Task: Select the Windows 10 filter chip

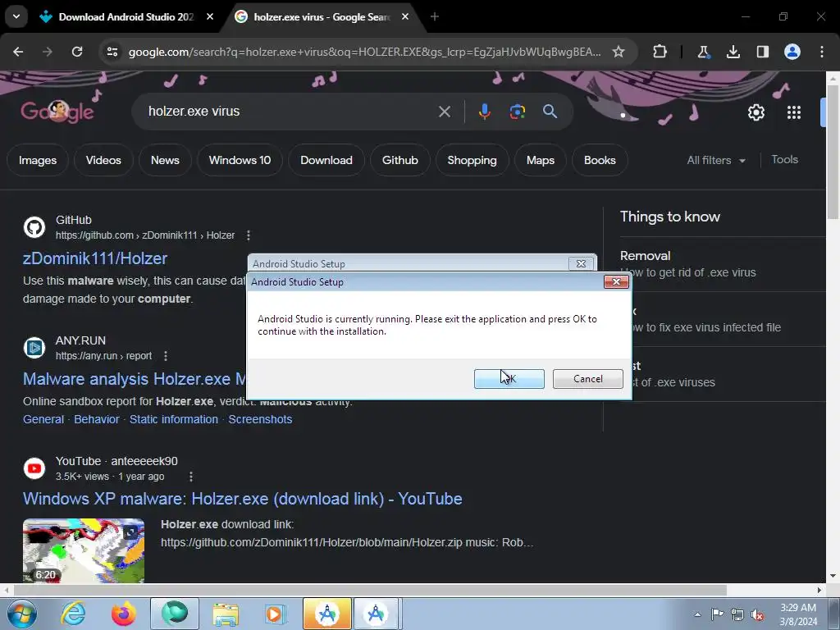Action: tap(240, 160)
